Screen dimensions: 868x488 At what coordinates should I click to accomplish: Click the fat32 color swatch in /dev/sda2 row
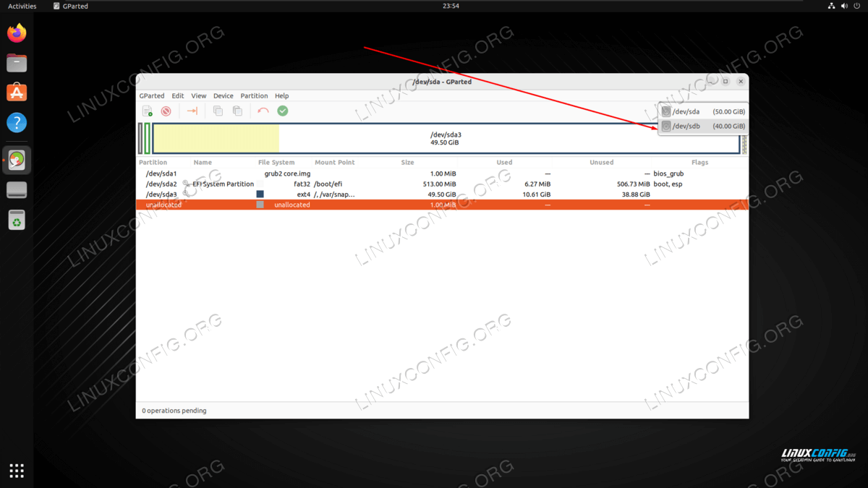point(260,184)
